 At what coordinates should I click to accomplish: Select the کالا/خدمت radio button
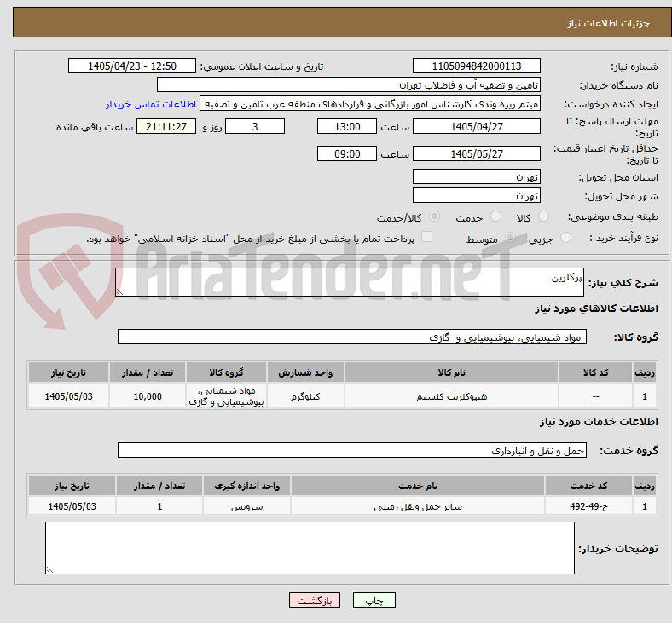click(434, 216)
